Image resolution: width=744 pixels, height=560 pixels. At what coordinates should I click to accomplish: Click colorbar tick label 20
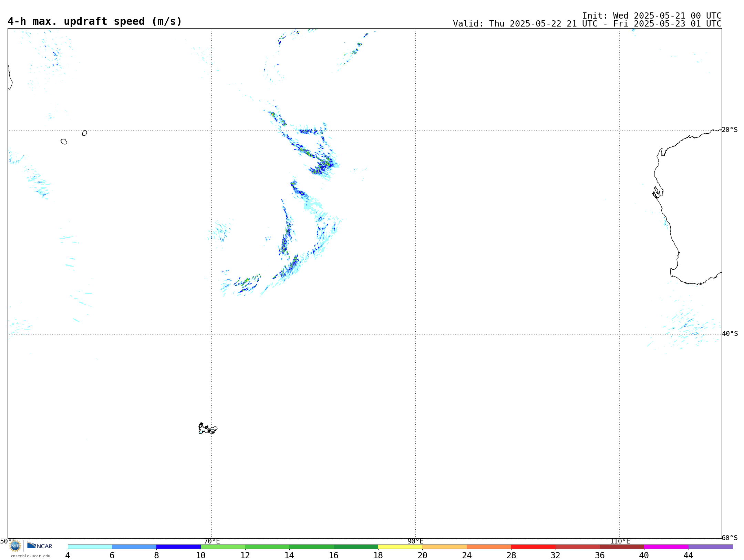(x=423, y=556)
